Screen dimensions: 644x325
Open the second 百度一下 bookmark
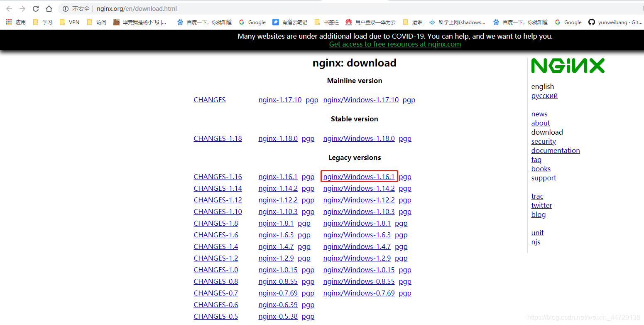click(x=521, y=22)
